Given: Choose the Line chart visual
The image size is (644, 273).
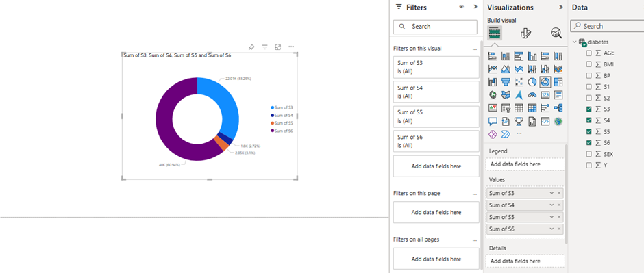Looking at the screenshot, I should point(493,69).
